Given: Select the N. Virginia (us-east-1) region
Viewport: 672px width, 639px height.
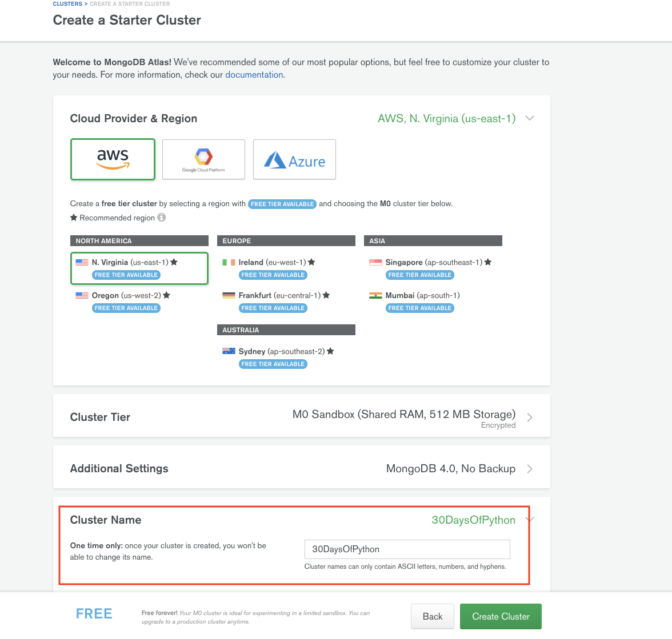Looking at the screenshot, I should pyautogui.click(x=130, y=263).
